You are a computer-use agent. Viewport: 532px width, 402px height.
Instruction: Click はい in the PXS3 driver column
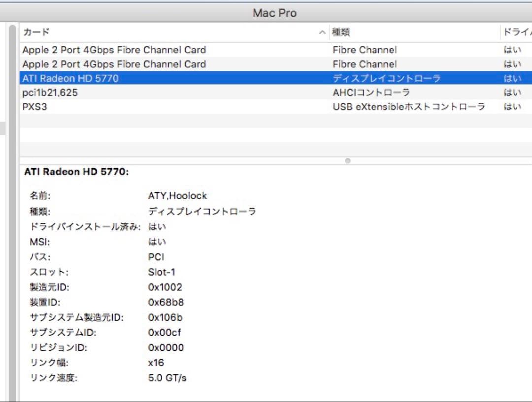point(512,106)
